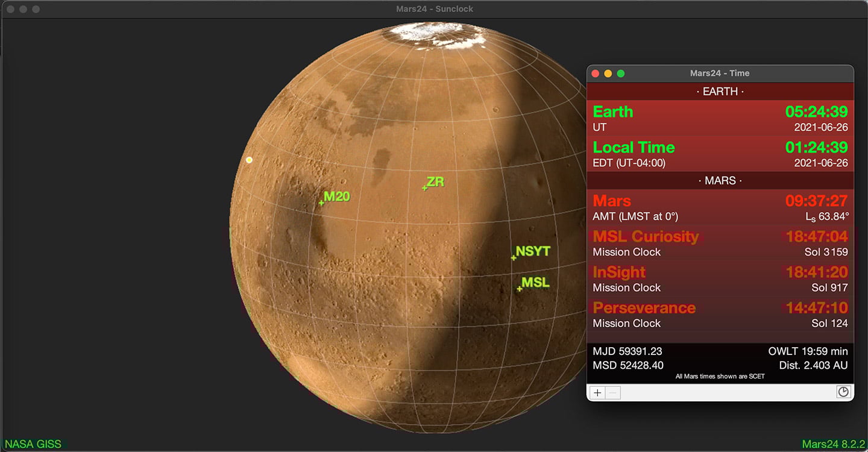This screenshot has width=868, height=452.
Task: Click the yellow subsolar point dot on Mars
Action: click(x=249, y=160)
